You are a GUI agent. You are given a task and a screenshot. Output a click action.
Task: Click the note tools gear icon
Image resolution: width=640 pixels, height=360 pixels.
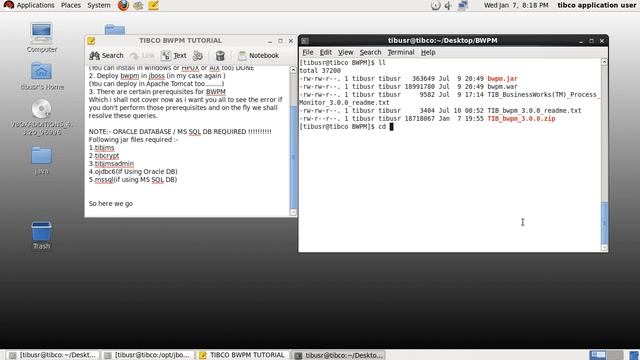tap(198, 56)
